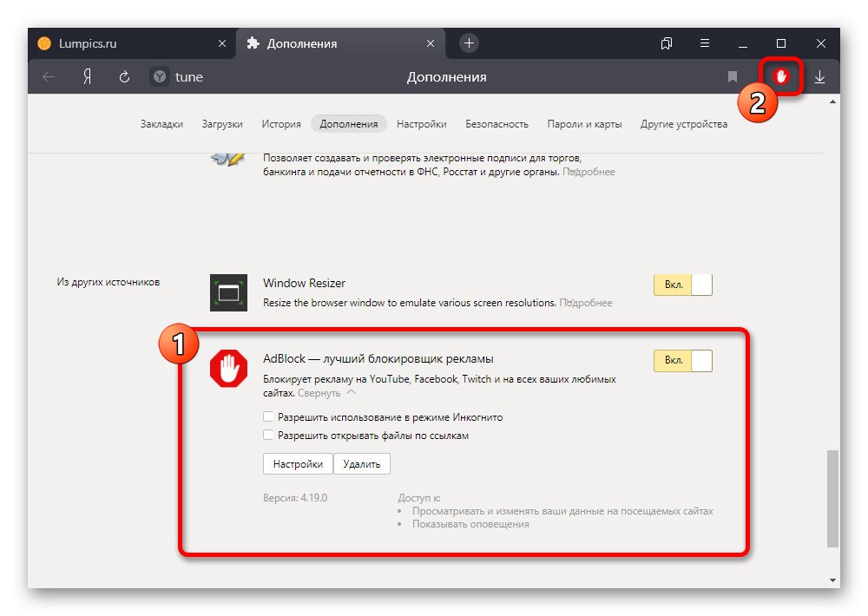Check Разрешить открывать файлы по ссылкам
The width and height of the screenshot is (868, 616).
click(268, 435)
